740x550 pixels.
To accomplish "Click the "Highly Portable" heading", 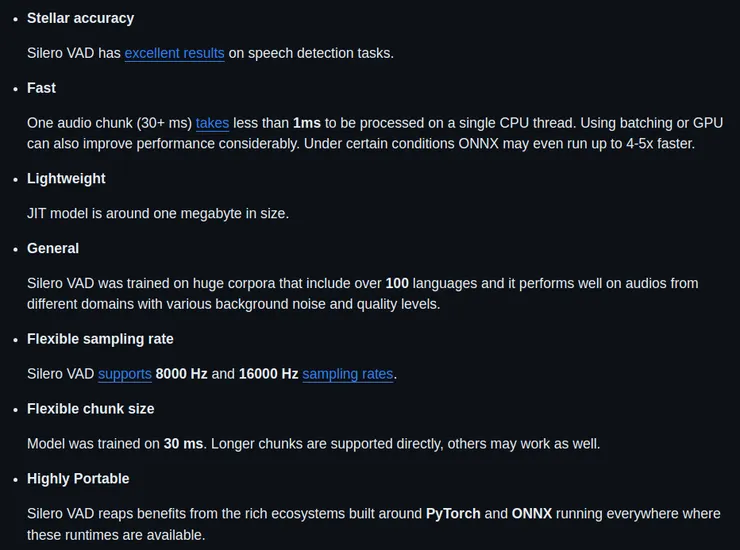I will tap(78, 479).
